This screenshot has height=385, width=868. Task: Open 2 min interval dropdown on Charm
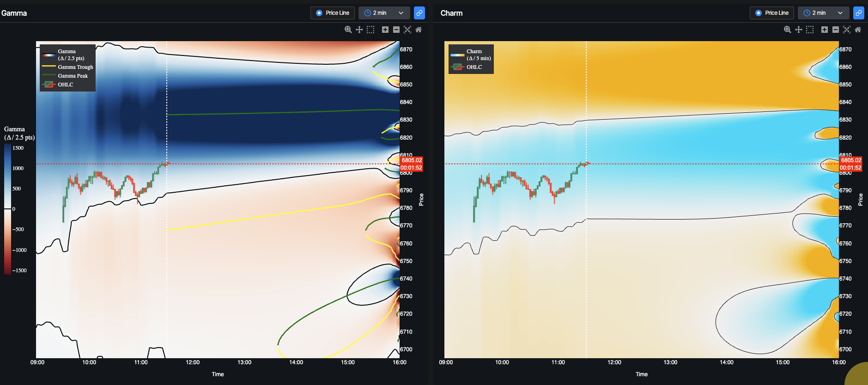(x=824, y=13)
